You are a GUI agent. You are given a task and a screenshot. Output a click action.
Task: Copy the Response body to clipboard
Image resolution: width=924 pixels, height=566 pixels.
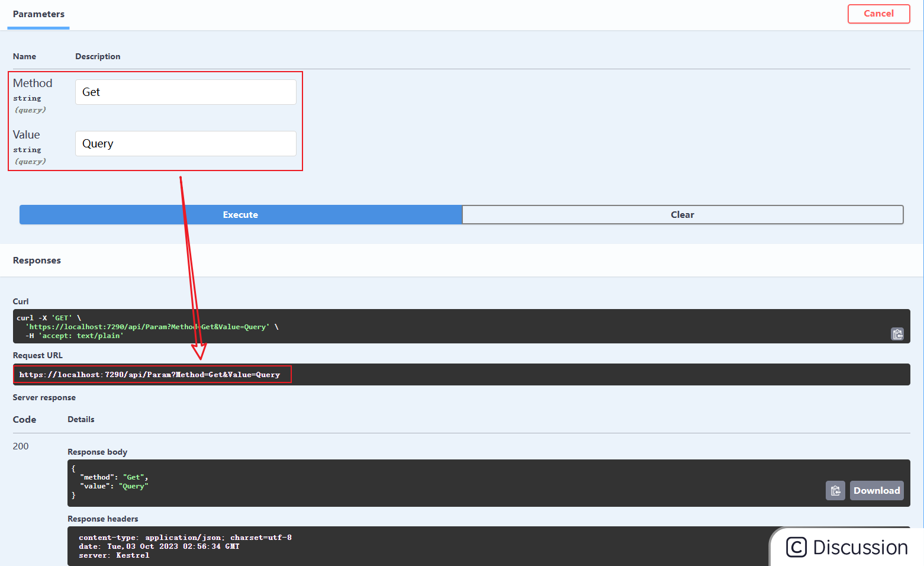click(x=835, y=490)
